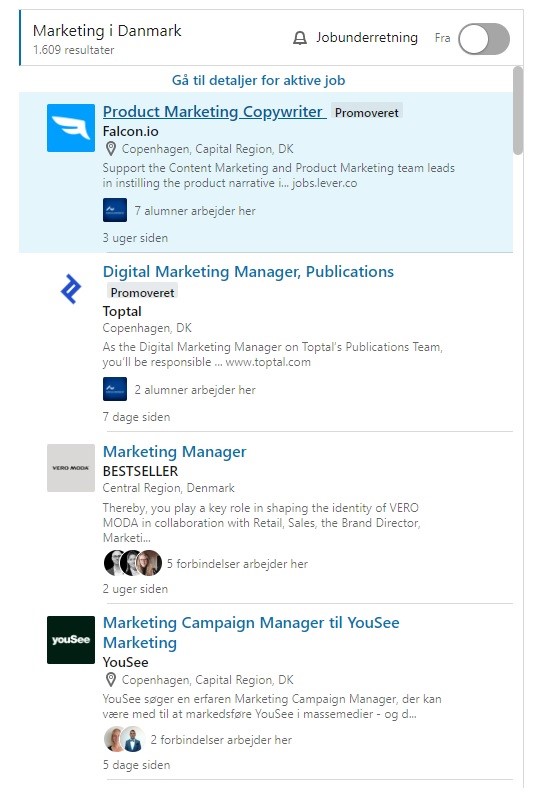Open the Marketing Manager job at BESTSELLER
This screenshot has height=805, width=545.
tap(174, 452)
